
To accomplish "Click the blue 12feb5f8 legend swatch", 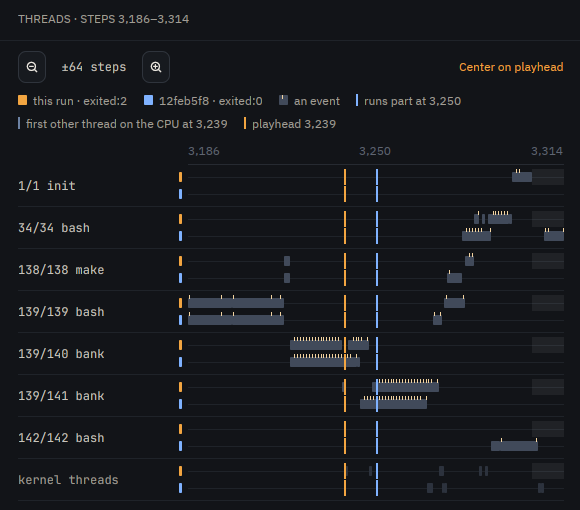I will (x=148, y=100).
